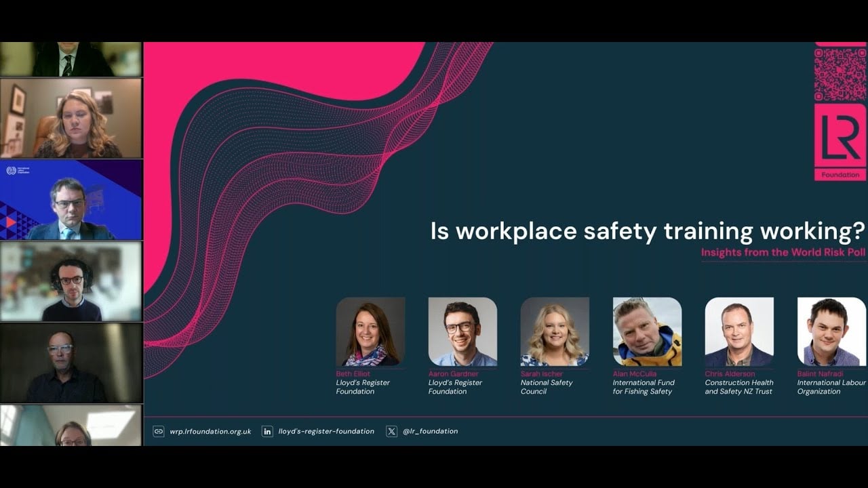This screenshot has height=488, width=868.
Task: Select Aaron Gardner's speaker headshot
Action: tap(462, 331)
